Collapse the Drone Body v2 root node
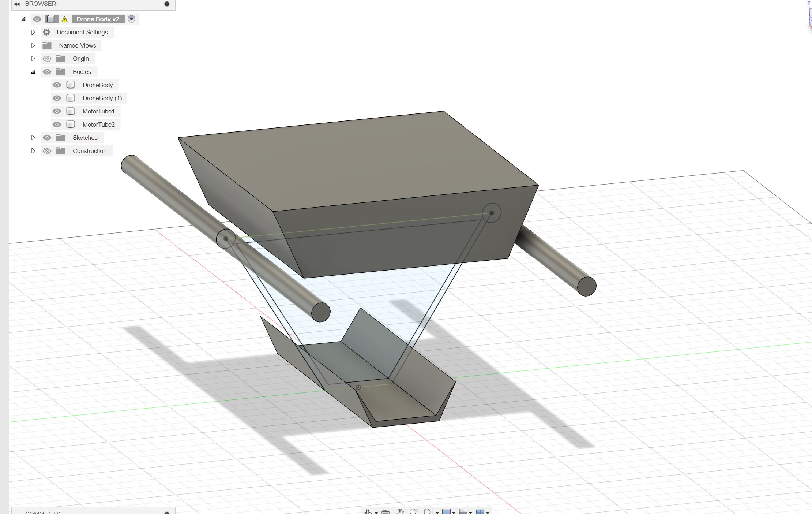Screen dimensions: 812x514 [23, 19]
